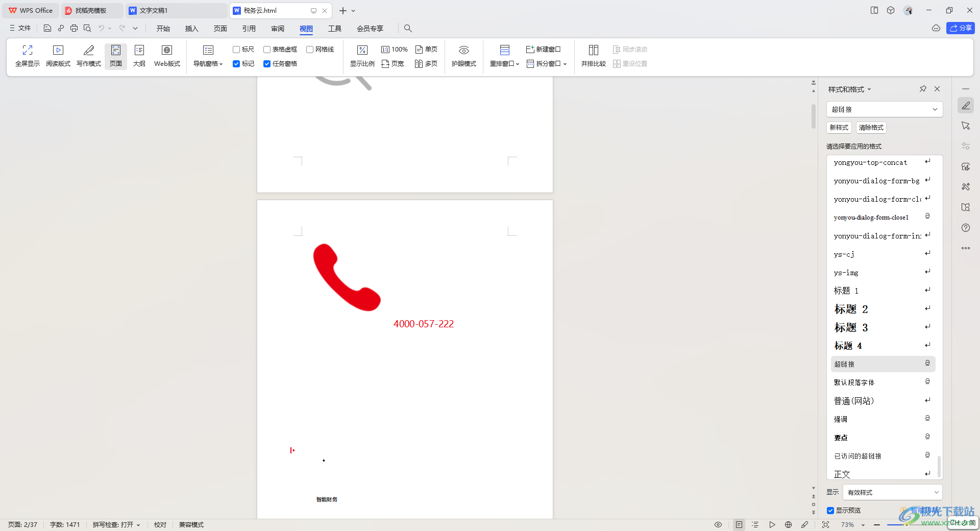The width and height of the screenshot is (980, 531).
Task: Click the New Style button
Action: point(839,128)
